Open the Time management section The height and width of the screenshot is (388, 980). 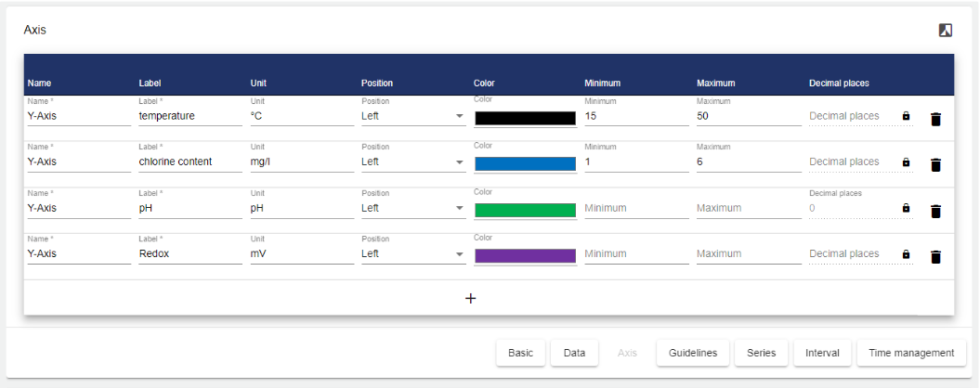910,353
